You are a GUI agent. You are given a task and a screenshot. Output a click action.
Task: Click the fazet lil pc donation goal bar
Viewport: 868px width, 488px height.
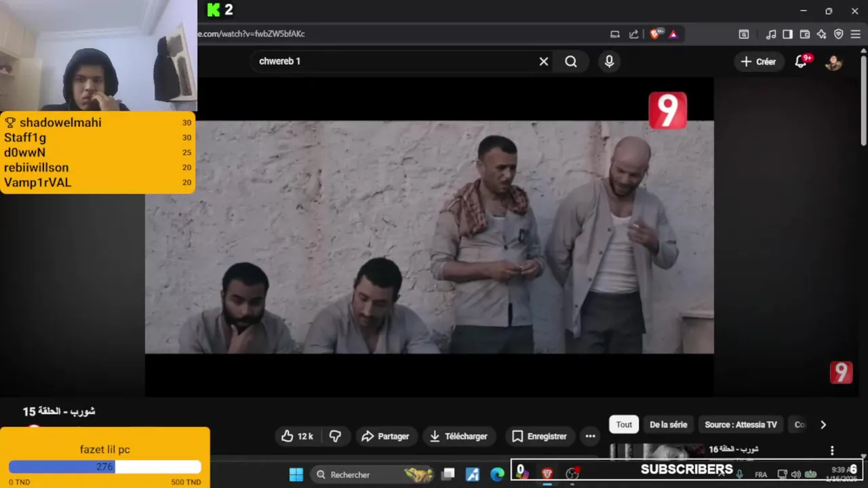pyautogui.click(x=105, y=467)
